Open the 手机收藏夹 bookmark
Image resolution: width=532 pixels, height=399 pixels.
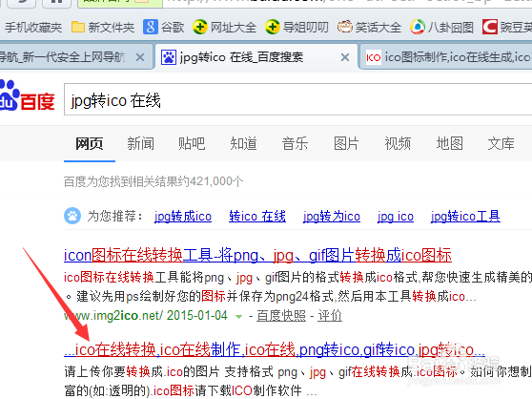[x=33, y=27]
